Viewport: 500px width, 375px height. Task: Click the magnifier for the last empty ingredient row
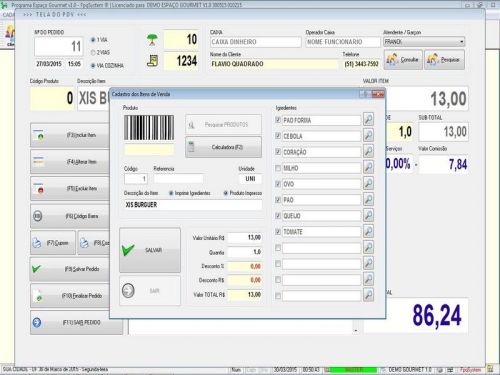pos(368,295)
